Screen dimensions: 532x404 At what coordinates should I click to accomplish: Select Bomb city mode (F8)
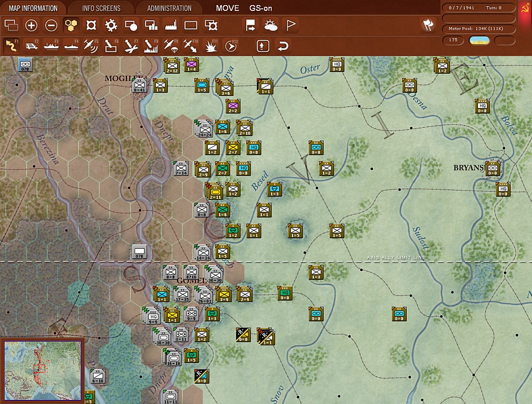[151, 46]
